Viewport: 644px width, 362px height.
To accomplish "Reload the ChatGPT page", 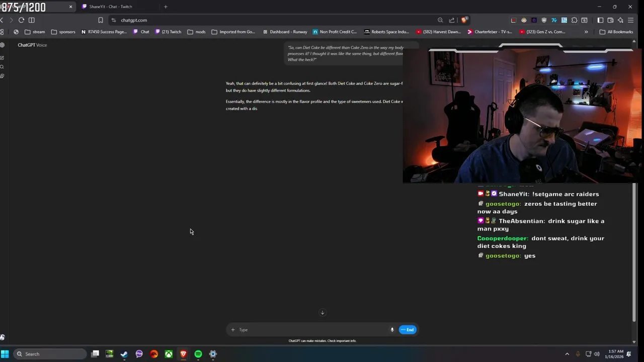I will pyautogui.click(x=21, y=20).
